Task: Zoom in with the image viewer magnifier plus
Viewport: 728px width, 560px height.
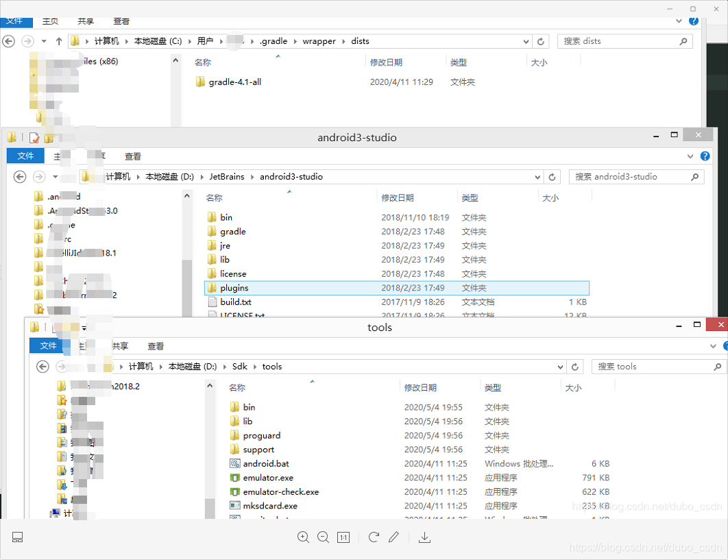Action: coord(303,537)
